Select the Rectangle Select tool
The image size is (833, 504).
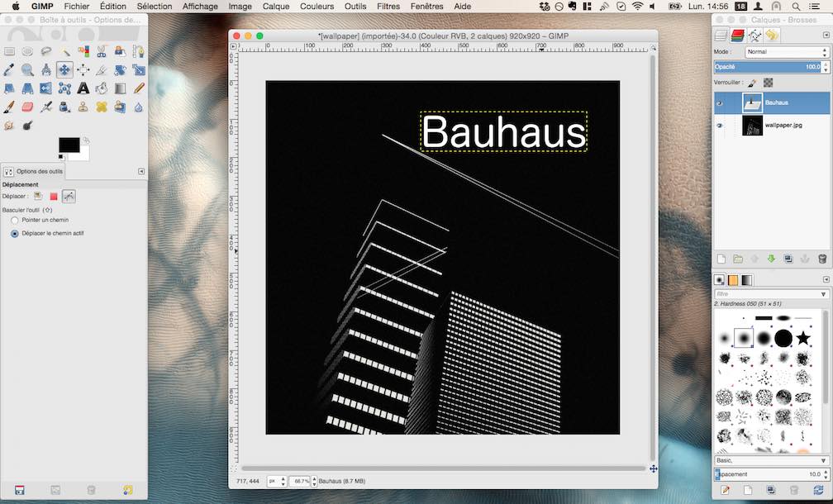[x=10, y=51]
